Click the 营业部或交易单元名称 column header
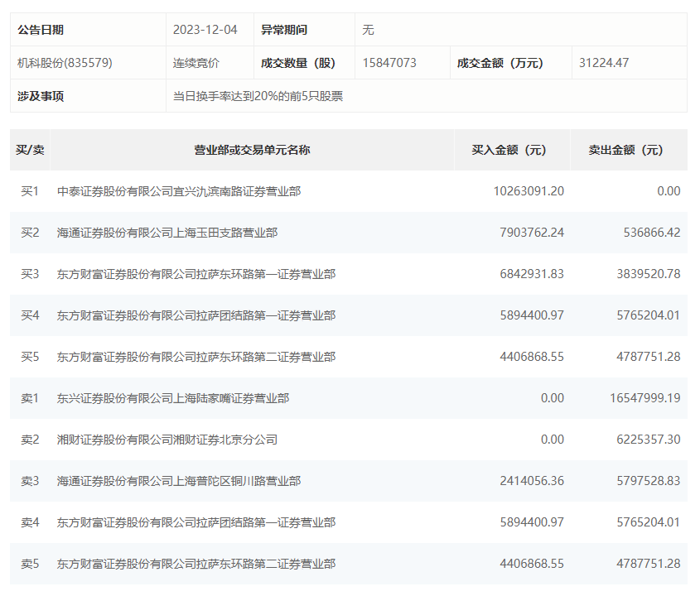 (x=252, y=150)
